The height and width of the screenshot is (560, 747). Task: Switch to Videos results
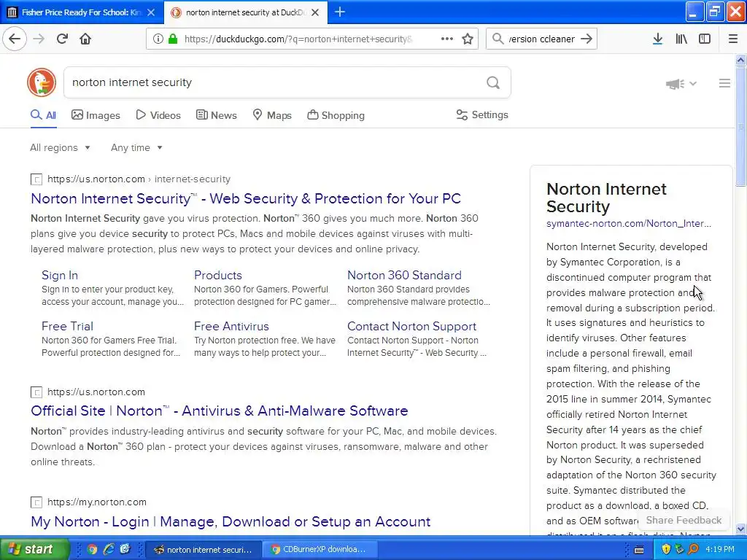coord(158,115)
